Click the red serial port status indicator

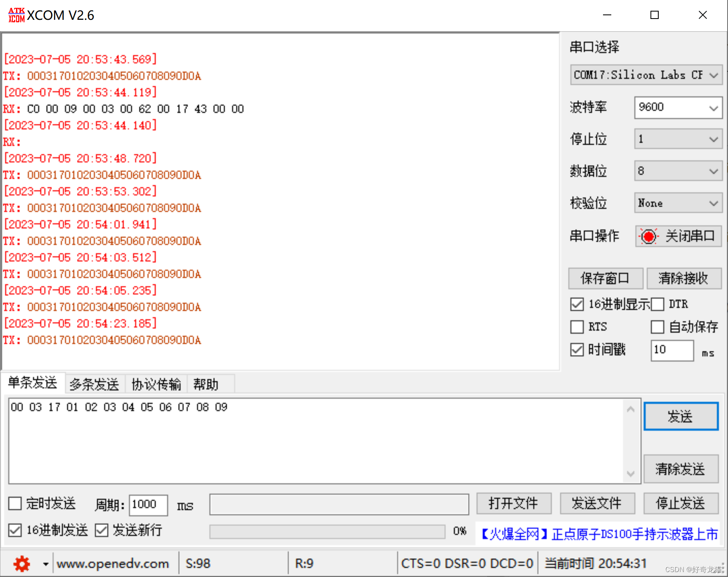(x=648, y=236)
